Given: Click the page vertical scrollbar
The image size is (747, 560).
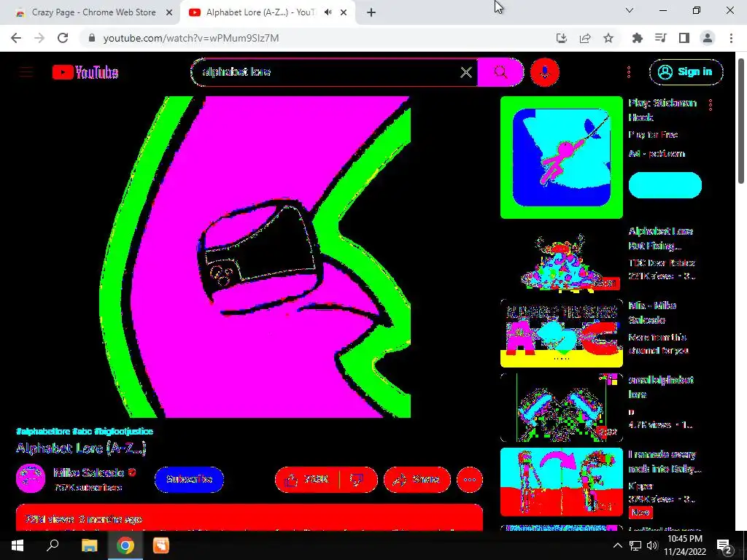Looking at the screenshot, I should pyautogui.click(x=741, y=121).
